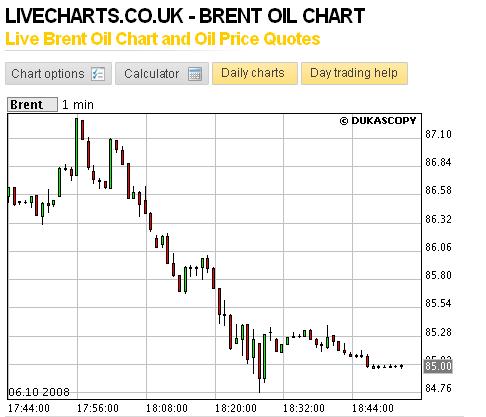Click the highlighted 85.00 current price marker

tap(438, 366)
